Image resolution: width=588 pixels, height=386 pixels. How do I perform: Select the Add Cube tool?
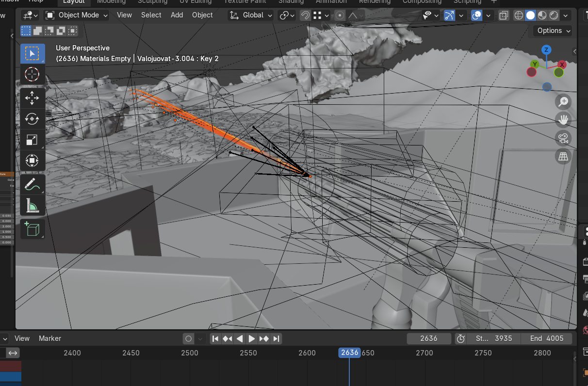click(x=33, y=229)
